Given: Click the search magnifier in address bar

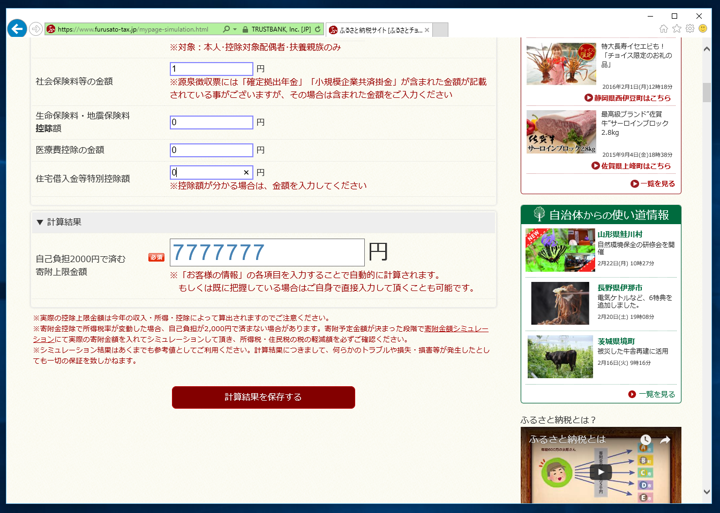Looking at the screenshot, I should pyautogui.click(x=226, y=29).
